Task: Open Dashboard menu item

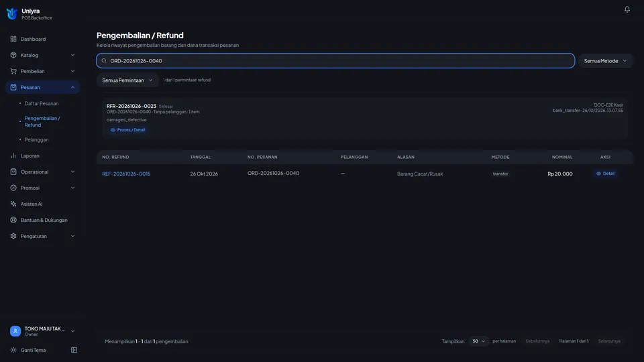Action: coord(43,39)
